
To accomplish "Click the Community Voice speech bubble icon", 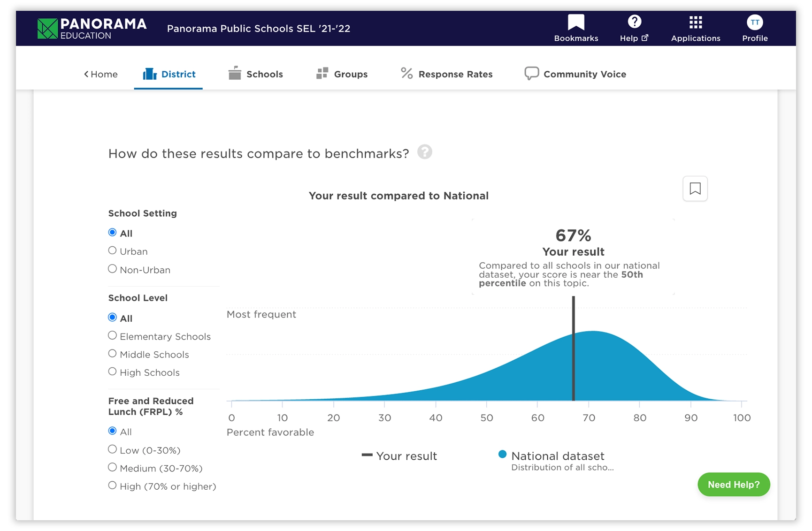I will 531,73.
